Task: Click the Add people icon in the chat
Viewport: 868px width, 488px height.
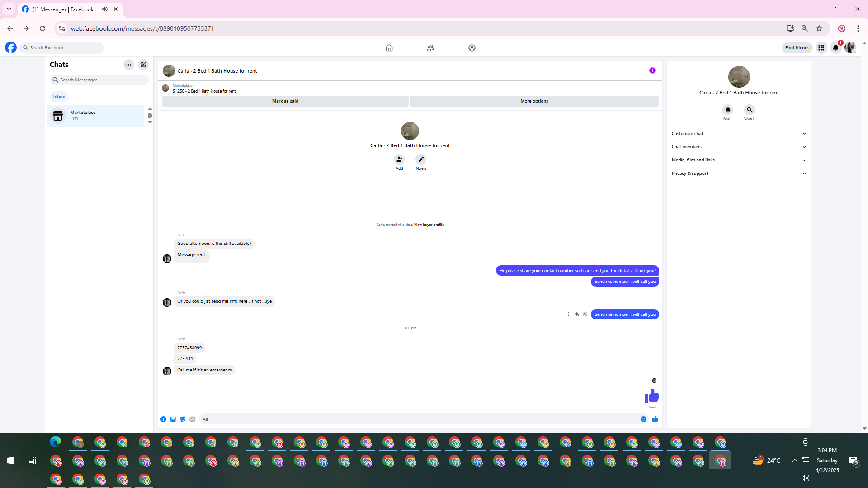Action: (x=399, y=160)
